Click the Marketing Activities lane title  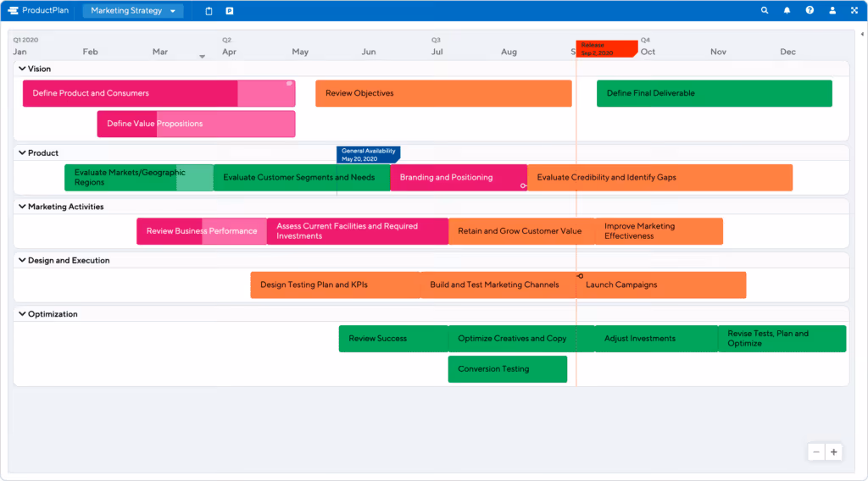(x=66, y=207)
